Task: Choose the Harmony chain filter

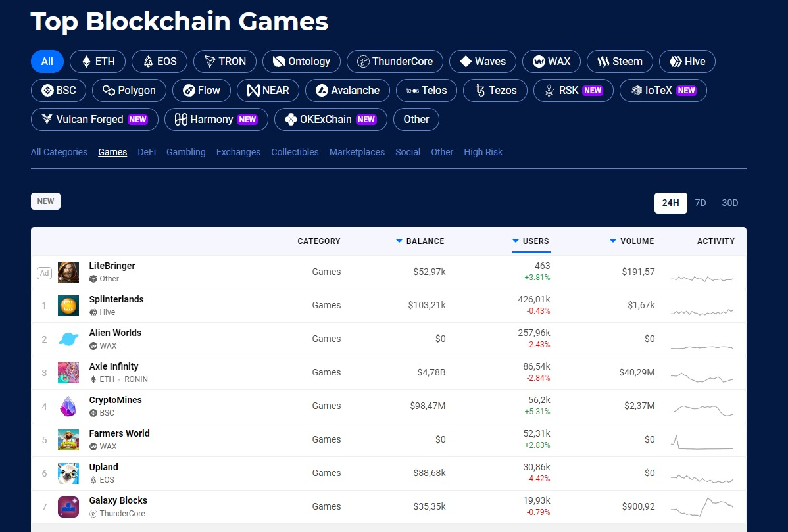Action: tap(216, 120)
